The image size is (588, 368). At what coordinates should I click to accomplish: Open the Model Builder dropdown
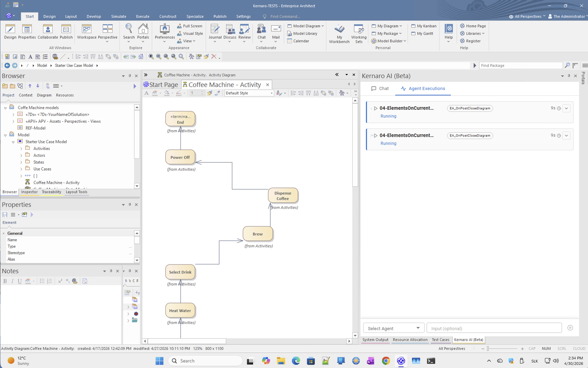[389, 41]
